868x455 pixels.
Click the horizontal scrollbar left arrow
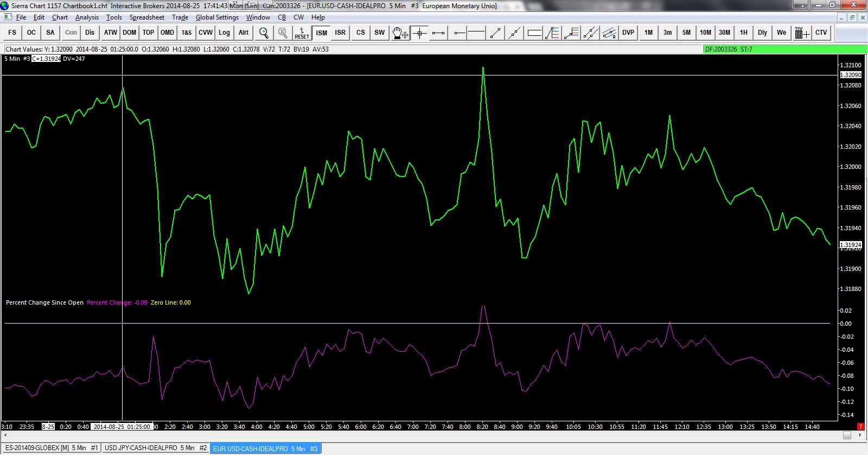point(5,435)
